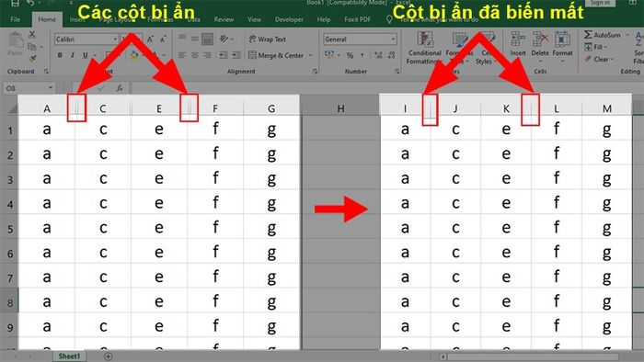Toggle Underline formatting icon

coord(85,55)
